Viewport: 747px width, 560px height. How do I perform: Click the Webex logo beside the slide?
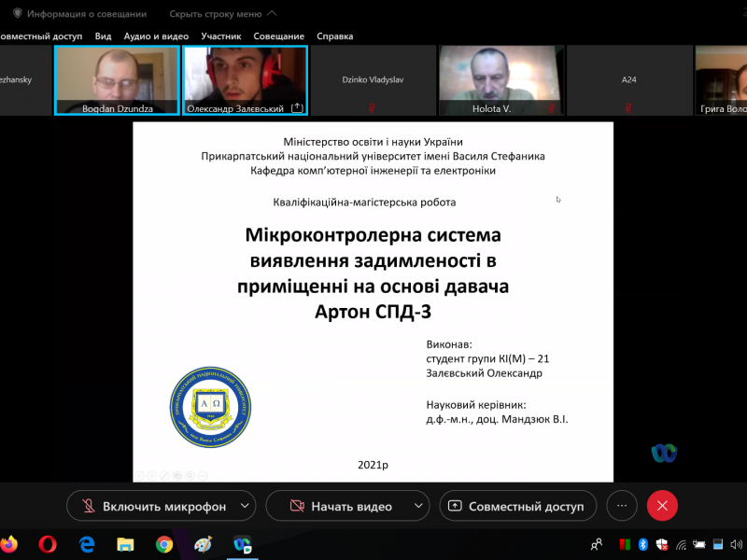point(664,453)
